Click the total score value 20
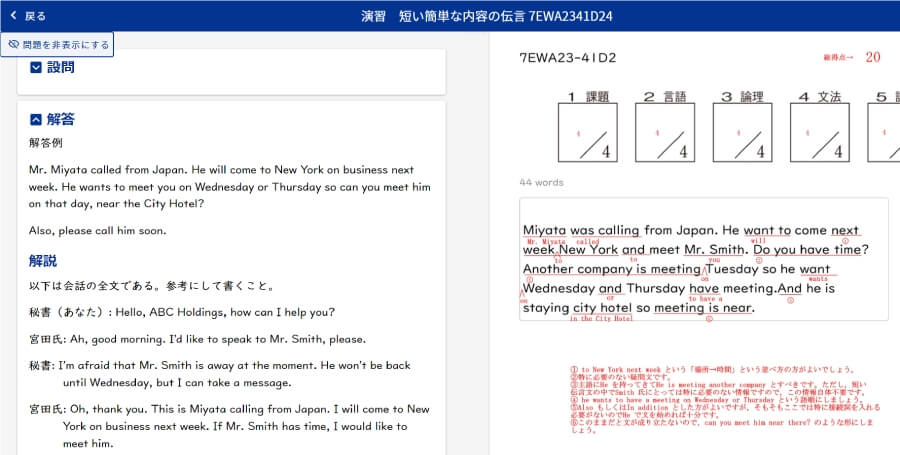The image size is (900, 455). pos(872,57)
